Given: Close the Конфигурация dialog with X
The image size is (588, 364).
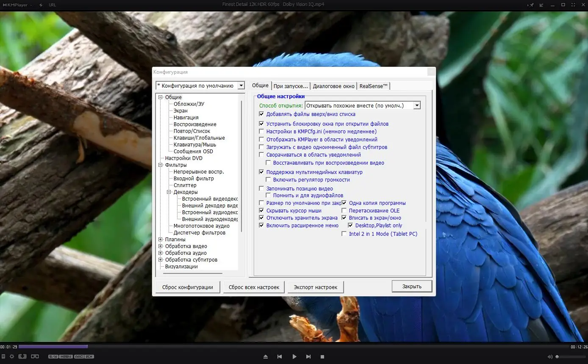Looking at the screenshot, I should click(x=431, y=72).
